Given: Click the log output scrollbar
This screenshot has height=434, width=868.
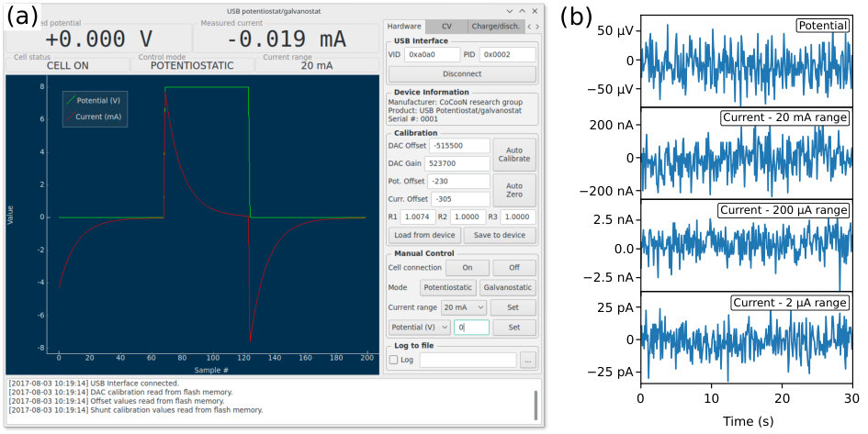Looking at the screenshot, I should click(535, 406).
